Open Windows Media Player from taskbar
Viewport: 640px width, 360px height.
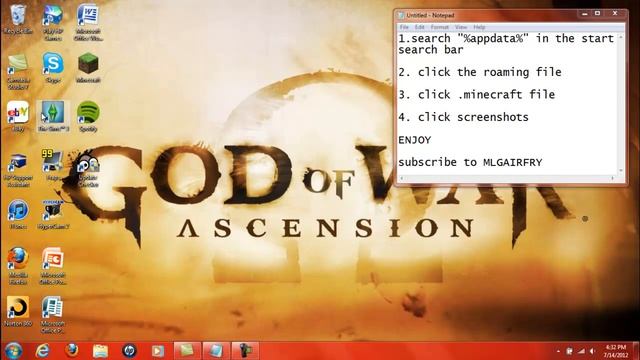pos(158,351)
